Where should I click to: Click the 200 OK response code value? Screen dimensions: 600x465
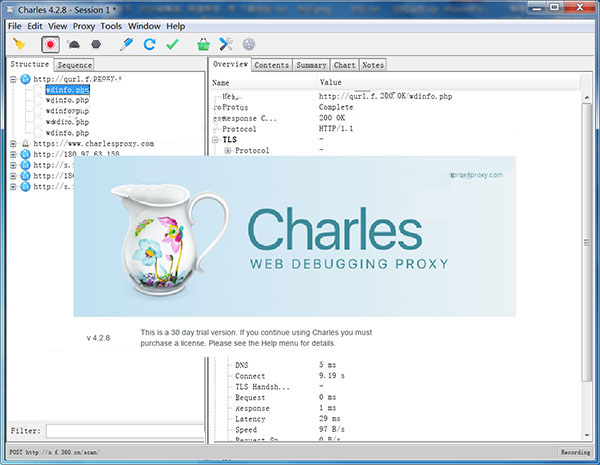(x=332, y=118)
